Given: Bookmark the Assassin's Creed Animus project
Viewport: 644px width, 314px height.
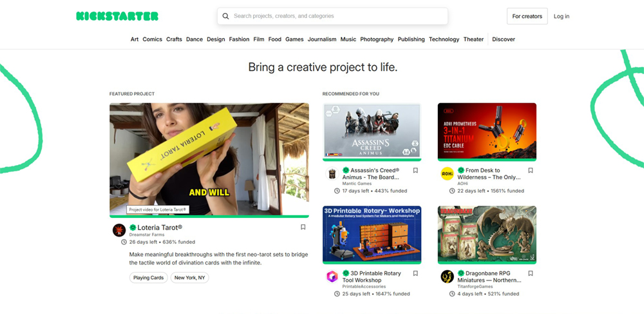Looking at the screenshot, I should (415, 170).
